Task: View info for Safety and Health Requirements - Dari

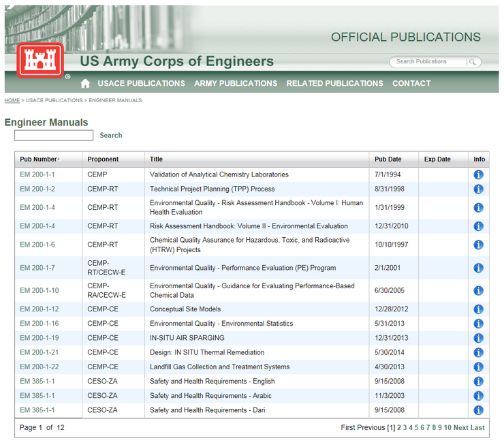Action: coord(478,410)
